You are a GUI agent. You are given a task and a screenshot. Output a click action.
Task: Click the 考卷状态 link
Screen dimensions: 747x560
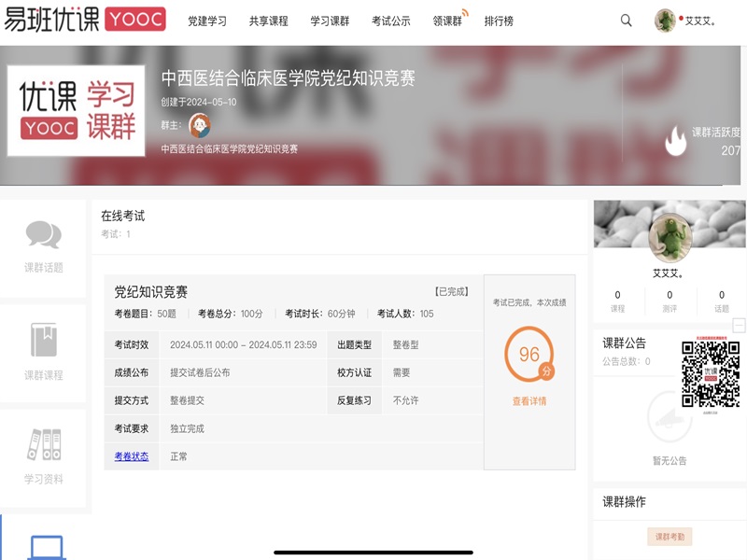pyautogui.click(x=132, y=456)
